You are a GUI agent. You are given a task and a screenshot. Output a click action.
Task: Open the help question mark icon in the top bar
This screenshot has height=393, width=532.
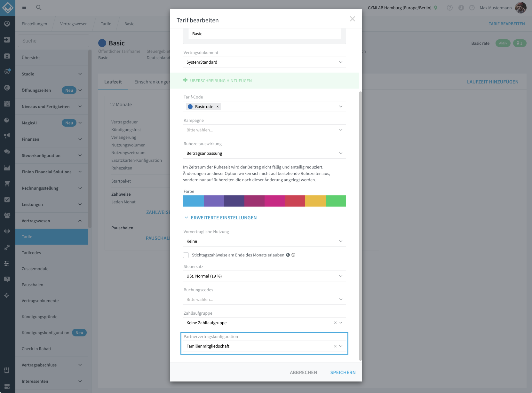tap(450, 8)
